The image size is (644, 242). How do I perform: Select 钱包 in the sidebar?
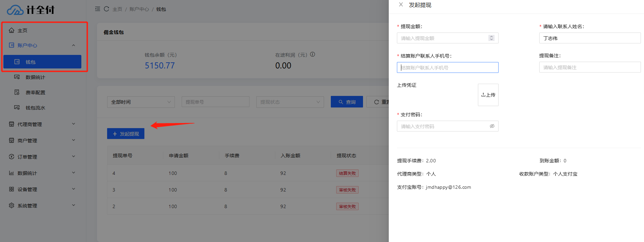coord(42,62)
